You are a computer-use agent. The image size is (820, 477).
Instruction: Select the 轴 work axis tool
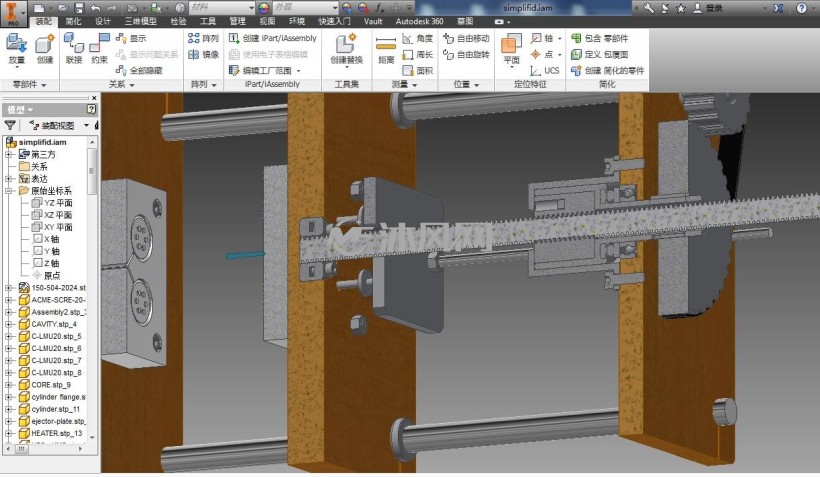tap(542, 38)
